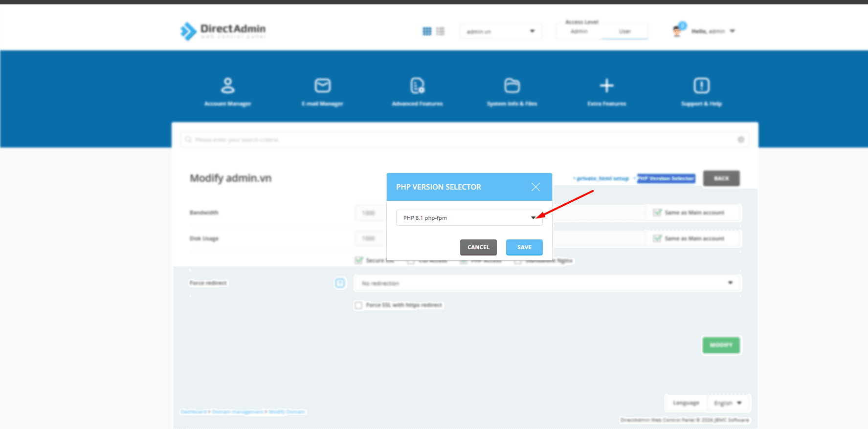Open the Support & Help icon
The height and width of the screenshot is (429, 868).
click(x=701, y=86)
